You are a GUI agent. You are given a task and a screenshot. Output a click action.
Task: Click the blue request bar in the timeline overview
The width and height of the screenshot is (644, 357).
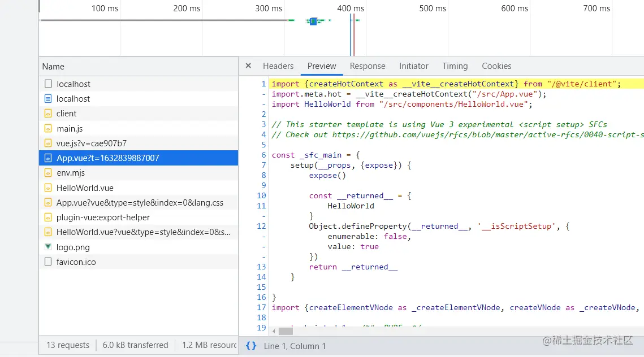[313, 21]
